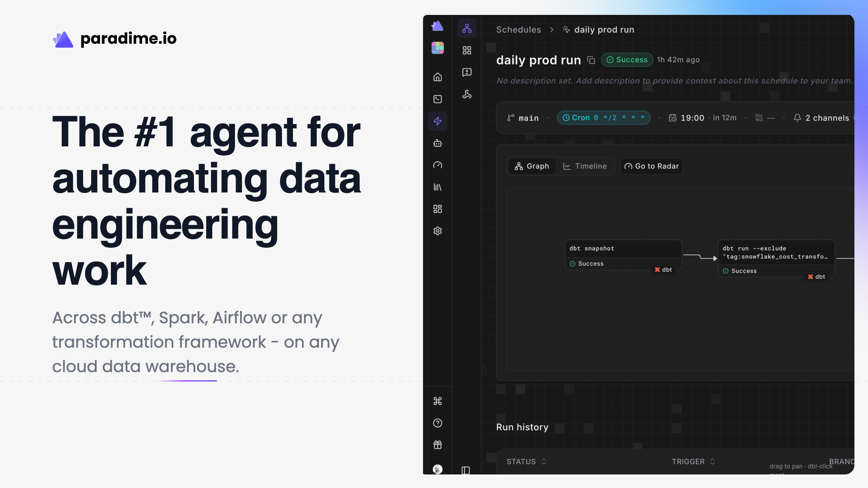
Task: Open the Radar gauge sidebar icon
Action: tap(437, 165)
